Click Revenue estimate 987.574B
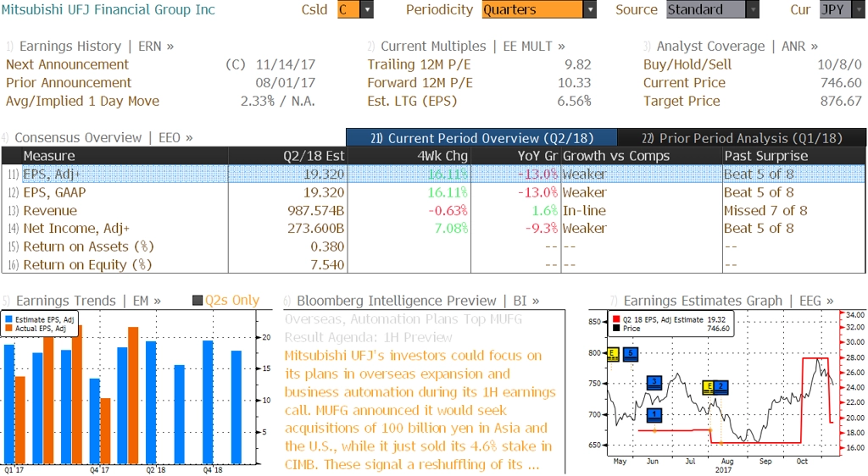The width and height of the screenshot is (868, 476). pyautogui.click(x=315, y=211)
